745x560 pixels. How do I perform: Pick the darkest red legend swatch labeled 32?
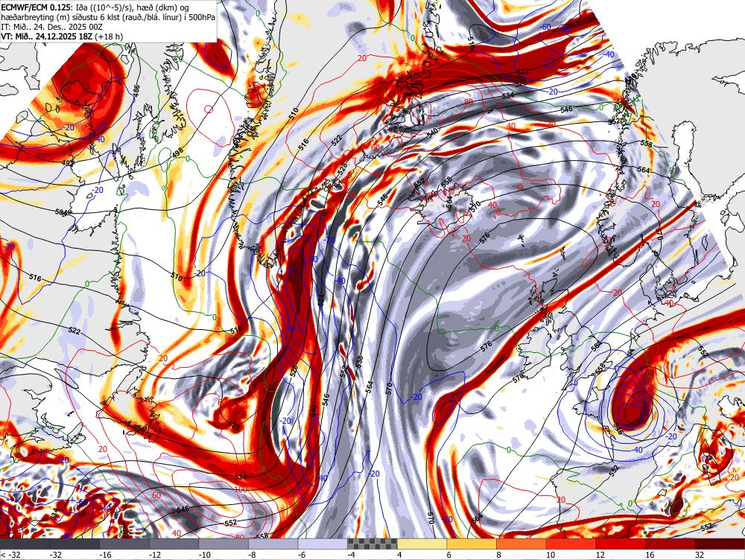tap(720, 544)
